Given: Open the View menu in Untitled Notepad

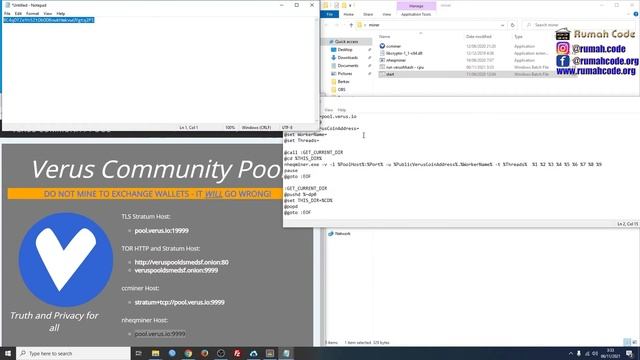Looking at the screenshot, I should click(48, 13).
